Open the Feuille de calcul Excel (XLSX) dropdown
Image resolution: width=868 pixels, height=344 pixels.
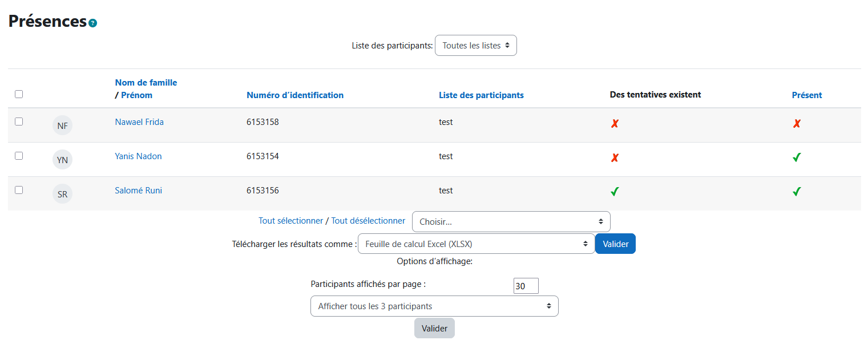coord(477,244)
